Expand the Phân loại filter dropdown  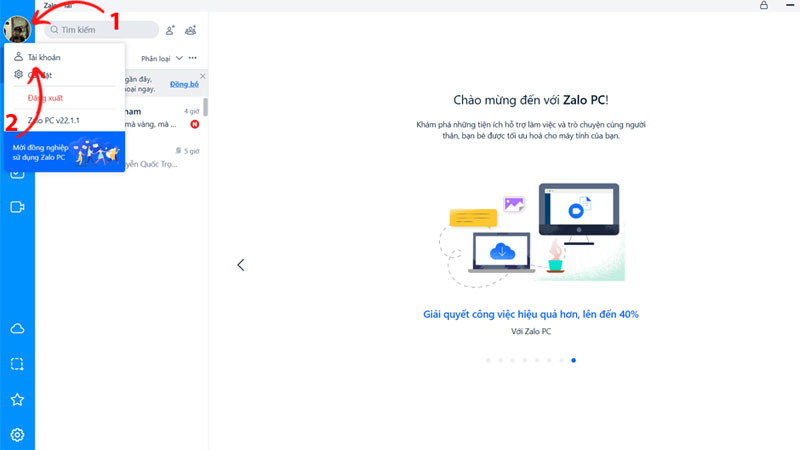(161, 59)
